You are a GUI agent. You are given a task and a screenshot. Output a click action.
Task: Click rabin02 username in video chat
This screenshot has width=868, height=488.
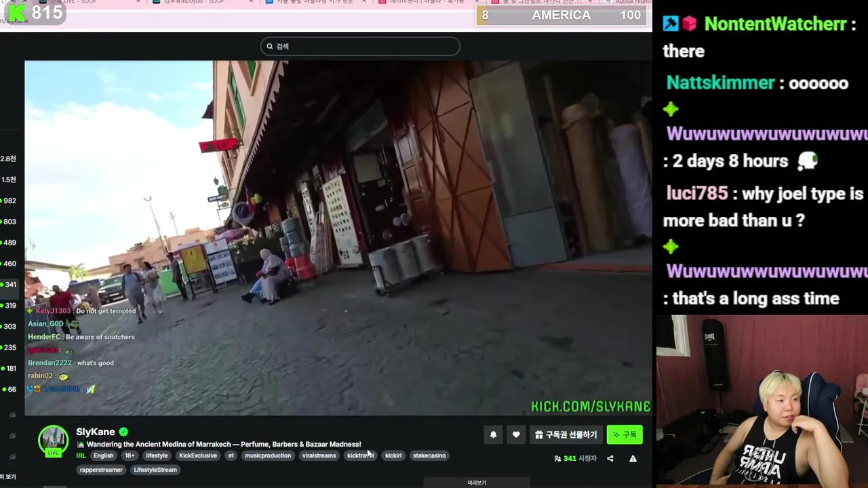pyautogui.click(x=40, y=376)
